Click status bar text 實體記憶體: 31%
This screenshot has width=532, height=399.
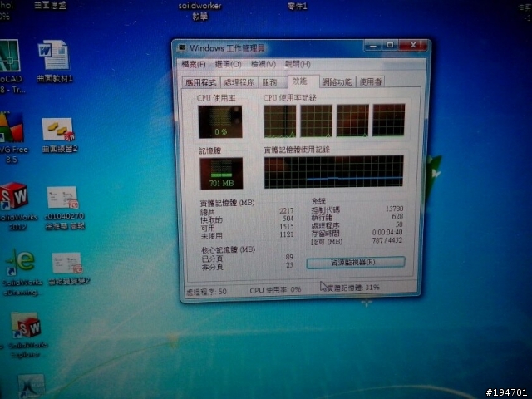(x=352, y=288)
